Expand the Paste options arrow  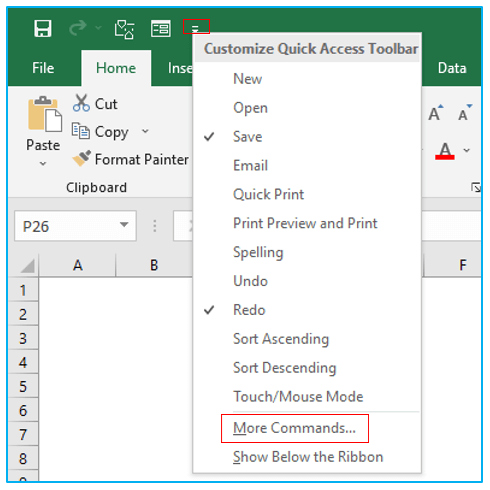click(43, 163)
